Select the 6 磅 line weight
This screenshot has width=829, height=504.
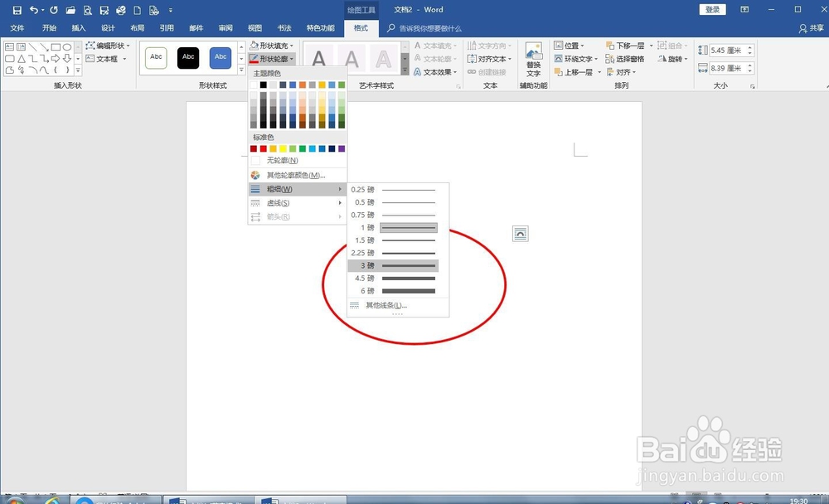(393, 291)
